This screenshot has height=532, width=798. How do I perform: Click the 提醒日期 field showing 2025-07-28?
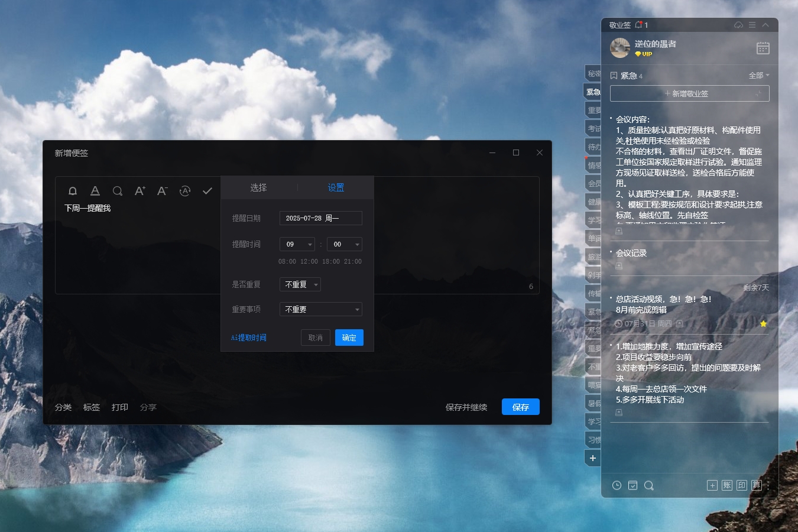point(321,218)
